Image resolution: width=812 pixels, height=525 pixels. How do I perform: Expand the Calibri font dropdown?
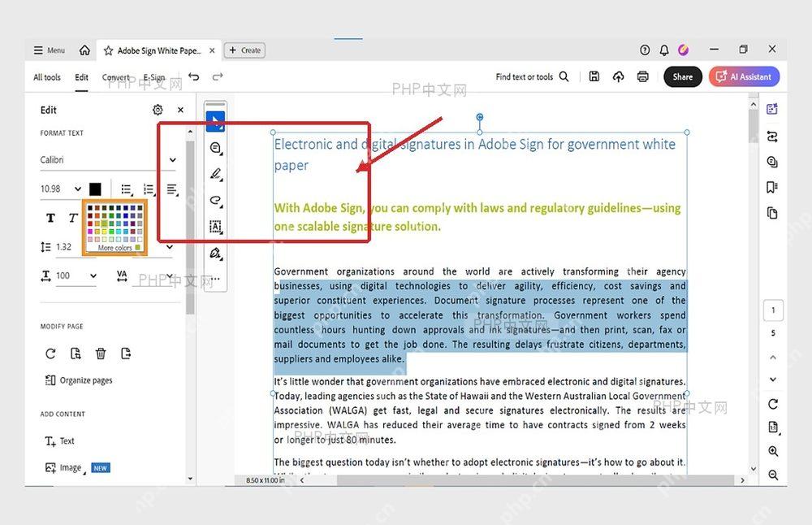172,160
